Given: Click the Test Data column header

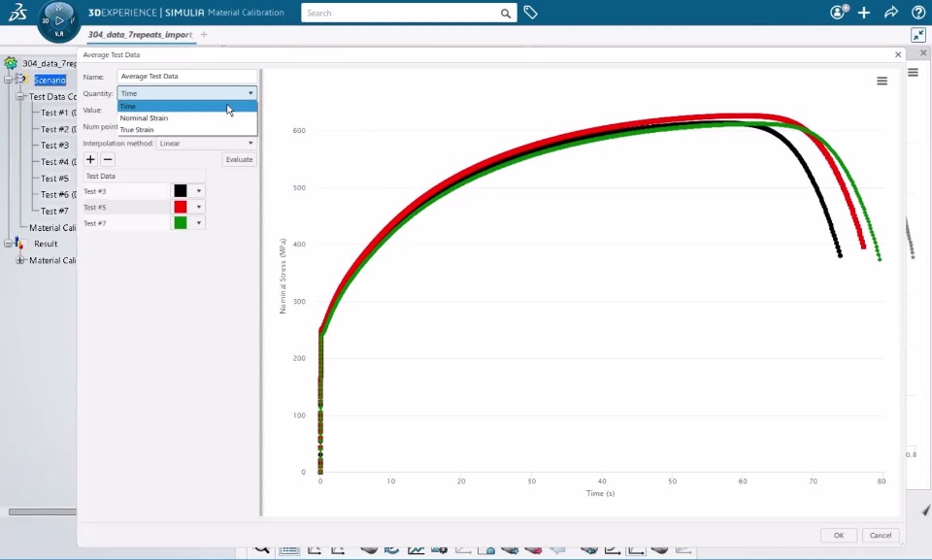Looking at the screenshot, I should (x=145, y=176).
